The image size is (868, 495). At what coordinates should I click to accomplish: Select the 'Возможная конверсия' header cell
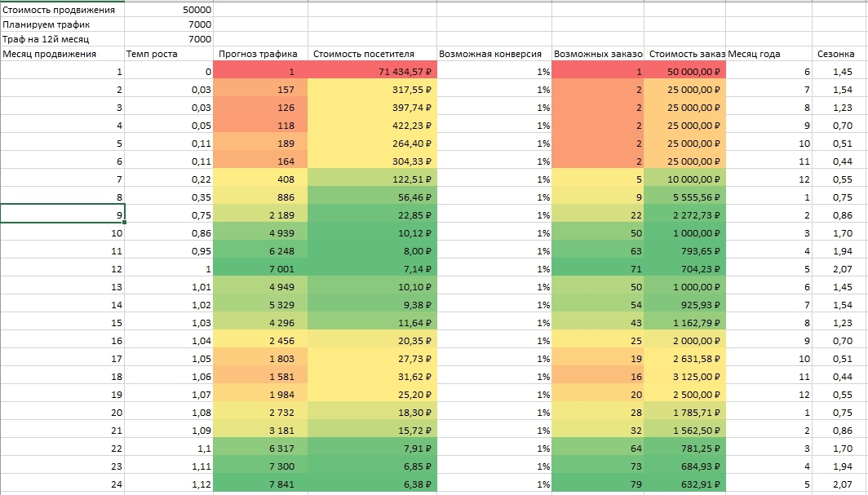(494, 54)
